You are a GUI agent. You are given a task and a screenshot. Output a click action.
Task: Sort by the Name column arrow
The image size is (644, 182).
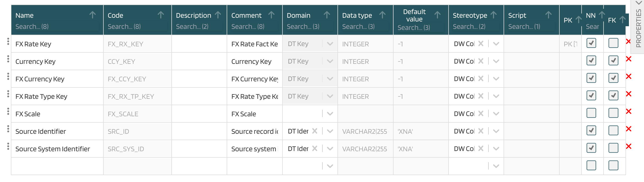(92, 15)
